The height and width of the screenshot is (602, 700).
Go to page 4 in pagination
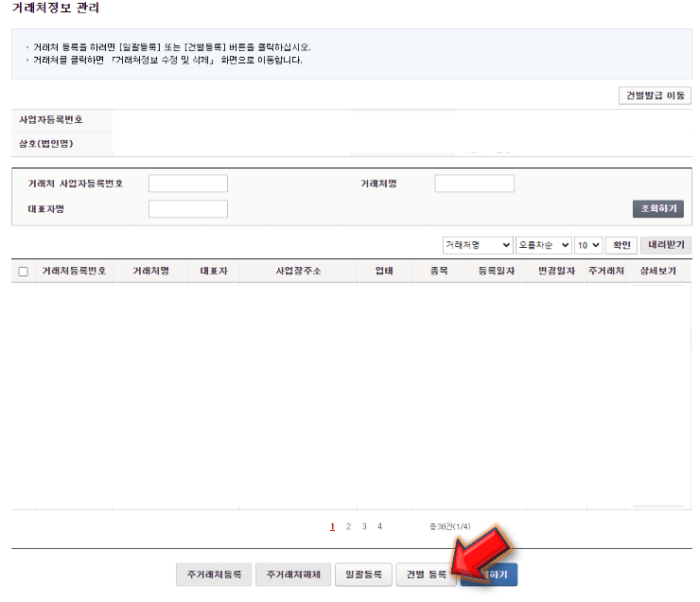379,526
